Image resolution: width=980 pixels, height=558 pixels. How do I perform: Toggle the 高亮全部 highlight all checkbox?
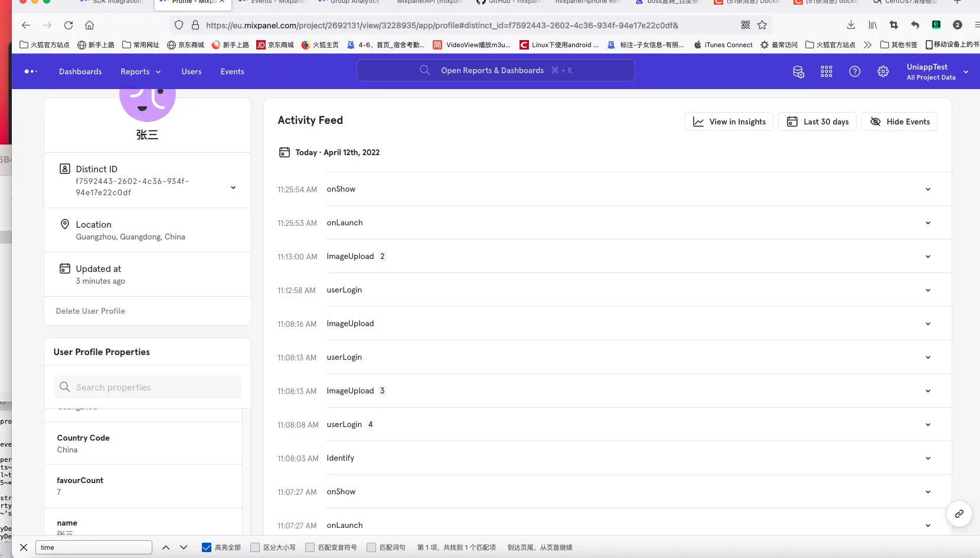[207, 547]
